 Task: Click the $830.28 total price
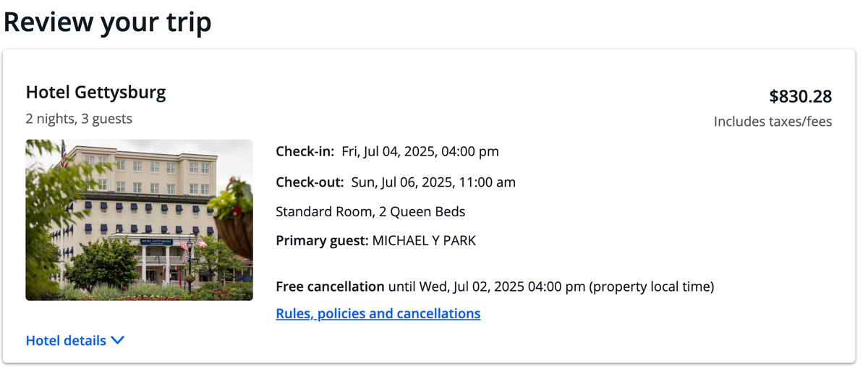pyautogui.click(x=801, y=96)
